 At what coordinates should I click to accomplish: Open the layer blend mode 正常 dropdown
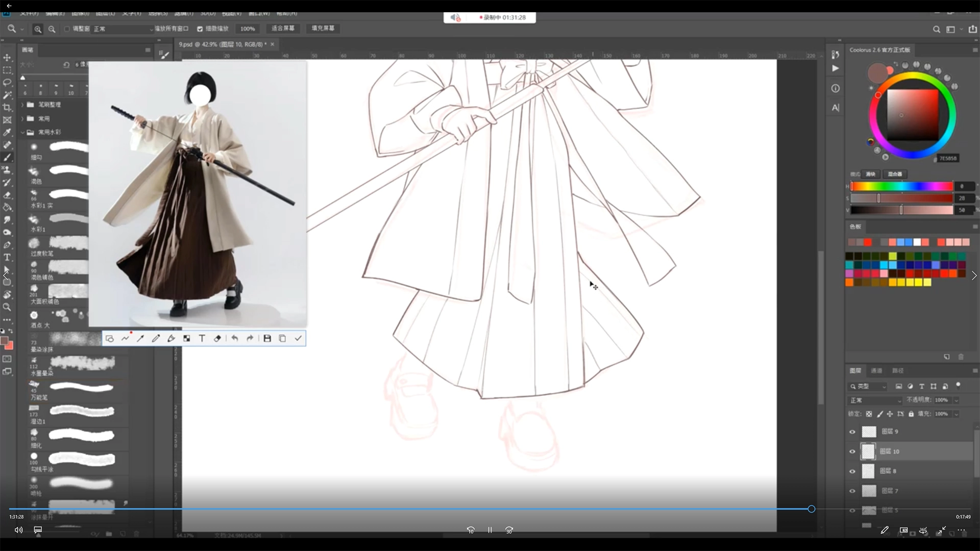(x=875, y=400)
